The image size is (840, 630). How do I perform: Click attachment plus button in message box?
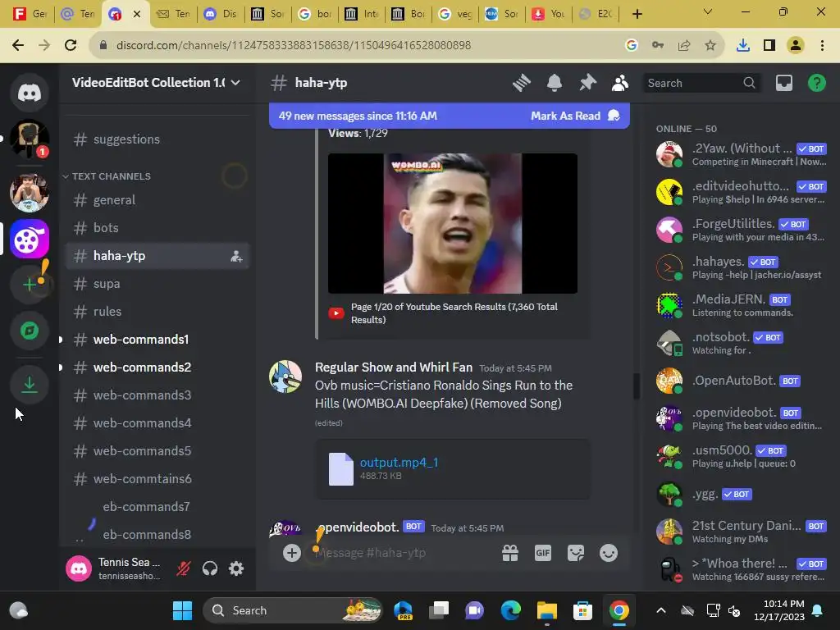point(292,553)
